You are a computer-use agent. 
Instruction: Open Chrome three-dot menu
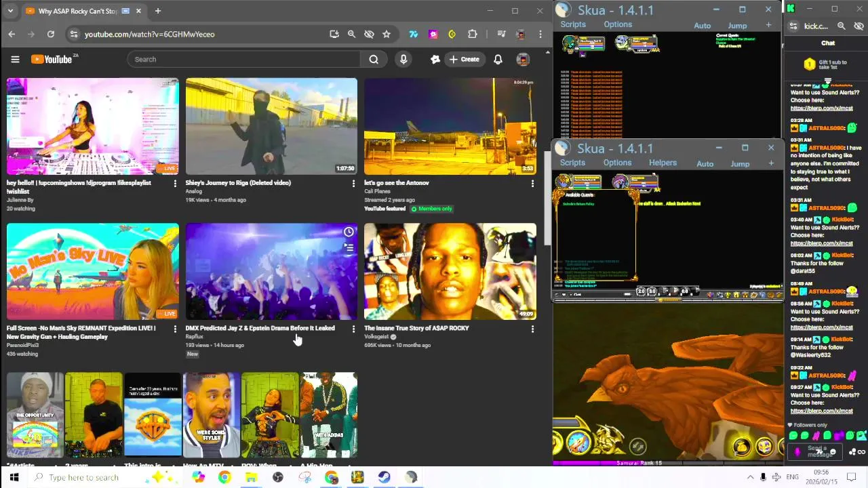tap(540, 34)
